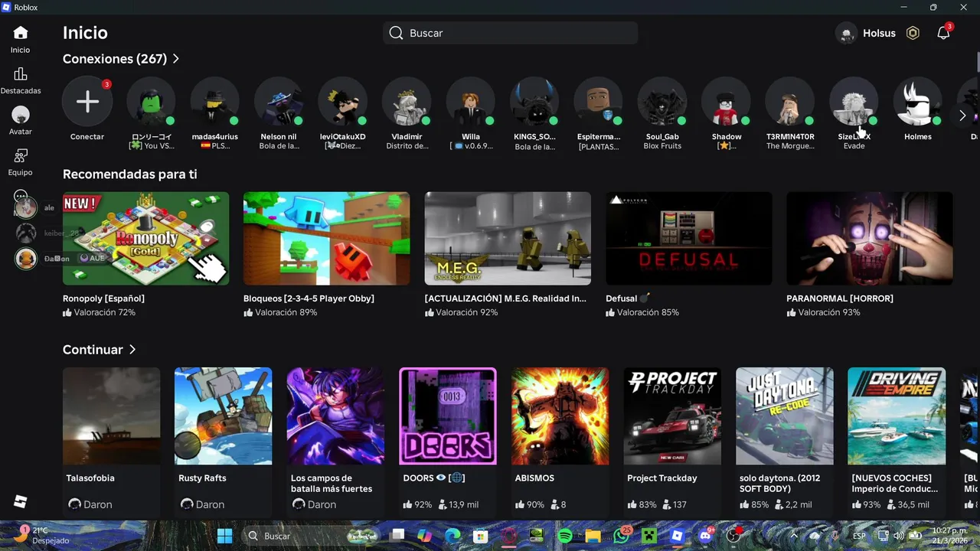The width and height of the screenshot is (980, 551).
Task: Open Ronopoly [Español] game thumbnail
Action: pos(145,239)
